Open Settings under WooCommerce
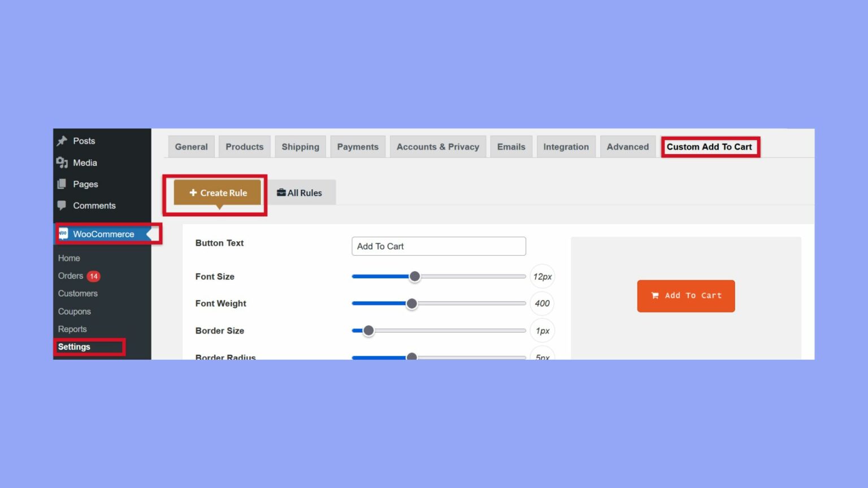The height and width of the screenshot is (488, 868). click(74, 346)
